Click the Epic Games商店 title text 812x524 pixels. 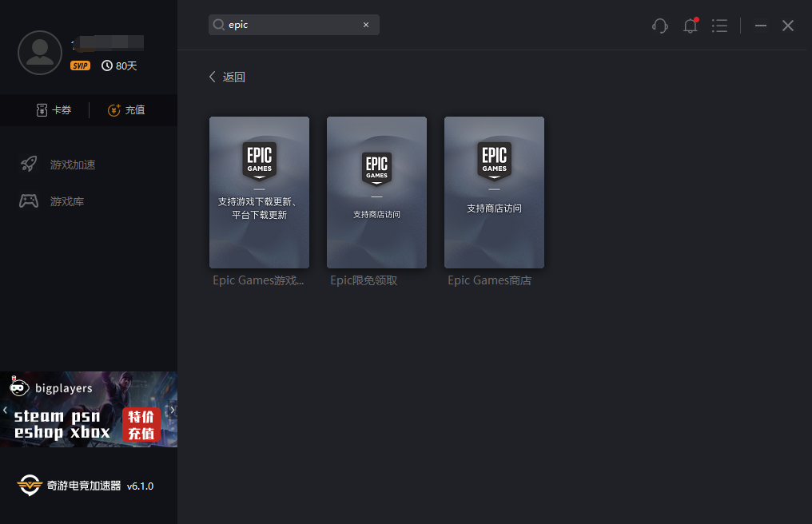pos(489,280)
